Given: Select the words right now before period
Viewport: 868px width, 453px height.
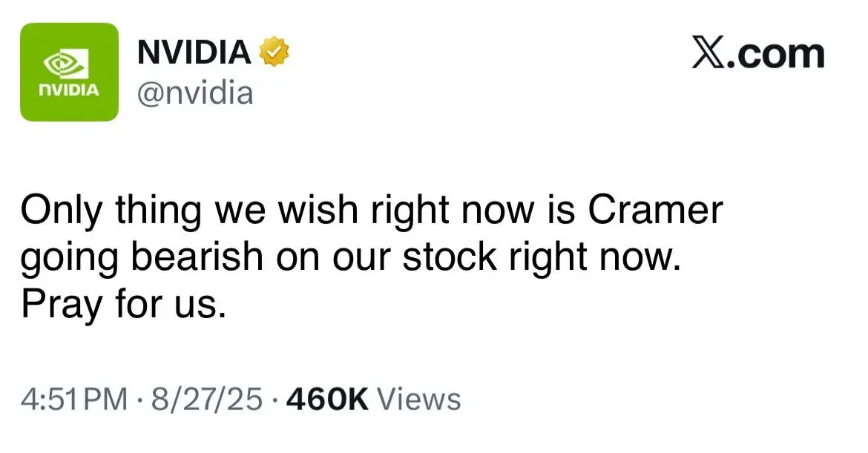Looking at the screenshot, I should click(x=594, y=258).
